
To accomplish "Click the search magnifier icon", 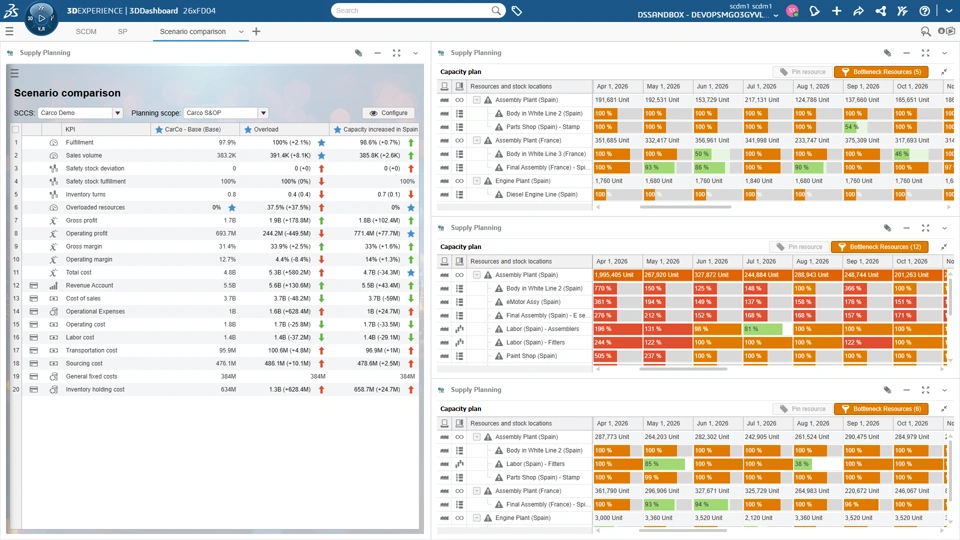I will [496, 10].
